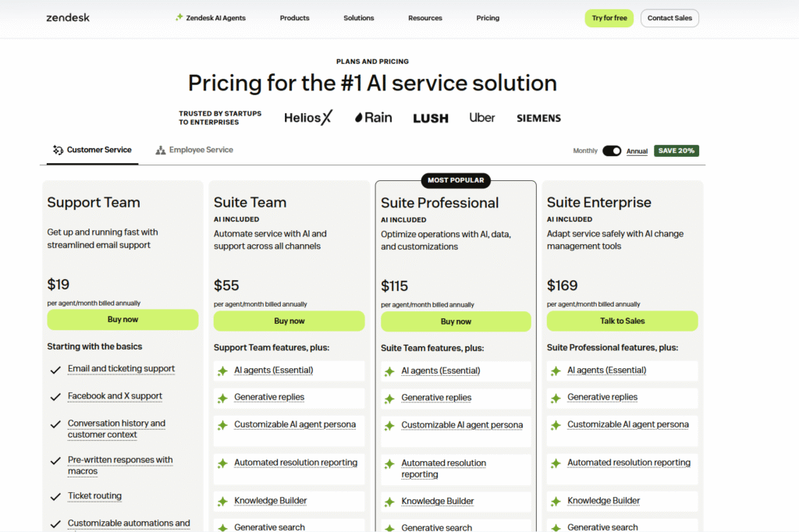The image size is (799, 532).
Task: Click the sparkle icon next to Generative replies
Action: click(222, 397)
